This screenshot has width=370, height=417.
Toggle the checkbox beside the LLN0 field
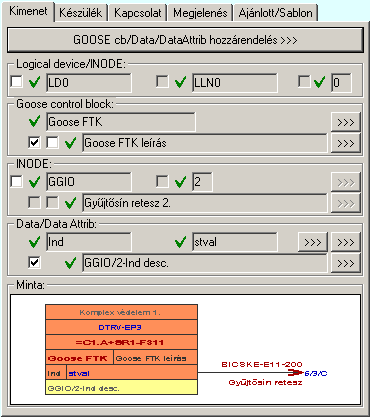coord(162,82)
